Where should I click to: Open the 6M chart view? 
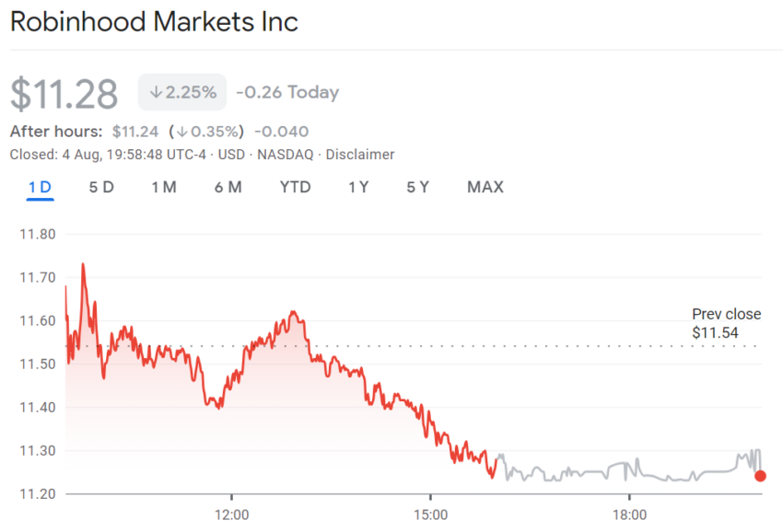click(228, 187)
